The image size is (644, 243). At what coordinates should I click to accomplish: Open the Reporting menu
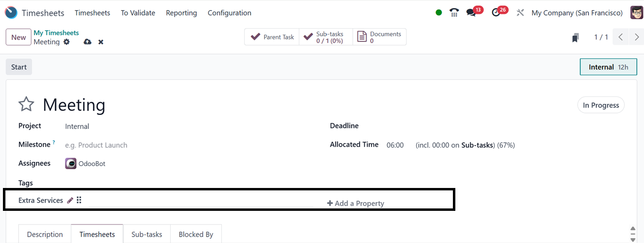pos(181,13)
